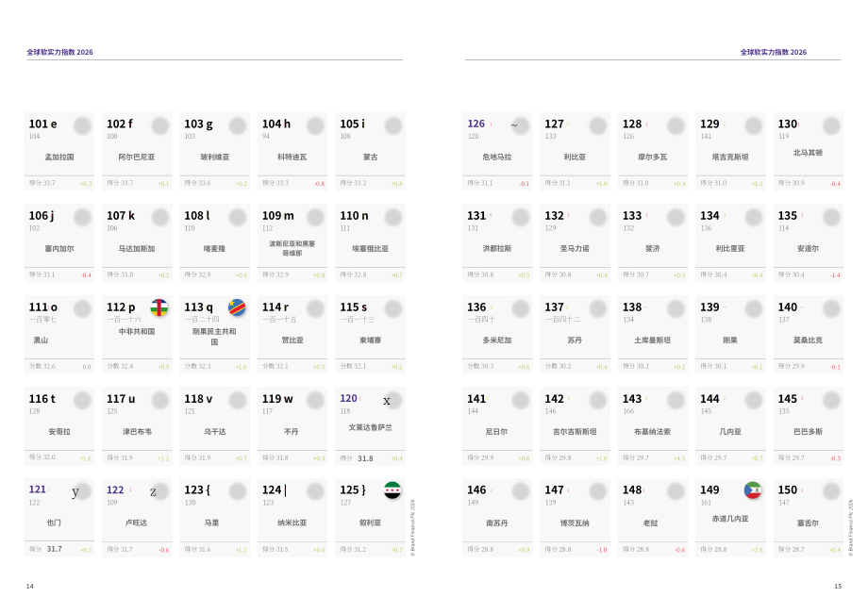Click the z mark on card 122
This screenshot has width=868, height=614.
pos(153,492)
